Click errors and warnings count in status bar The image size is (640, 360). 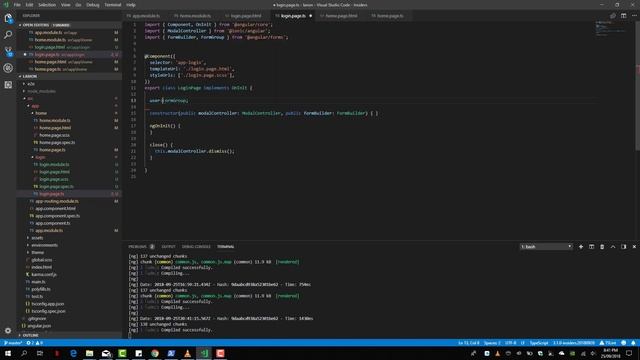[x=35, y=343]
